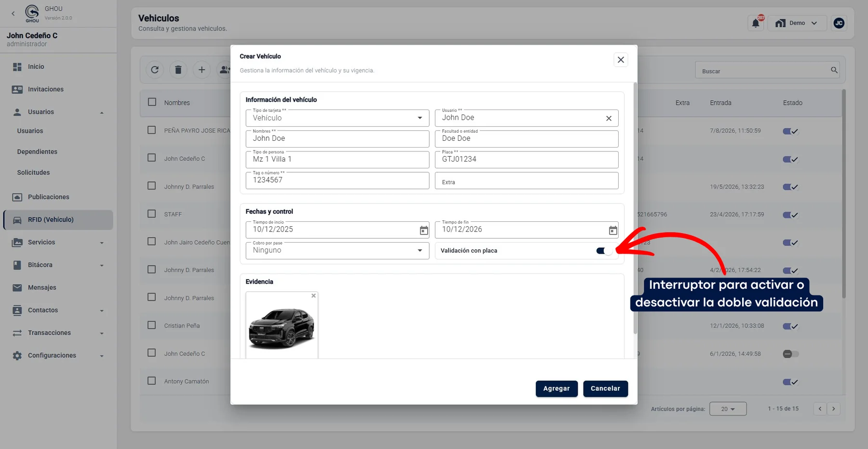
Task: Close the Crear Vehículo dialog
Action: tap(621, 60)
